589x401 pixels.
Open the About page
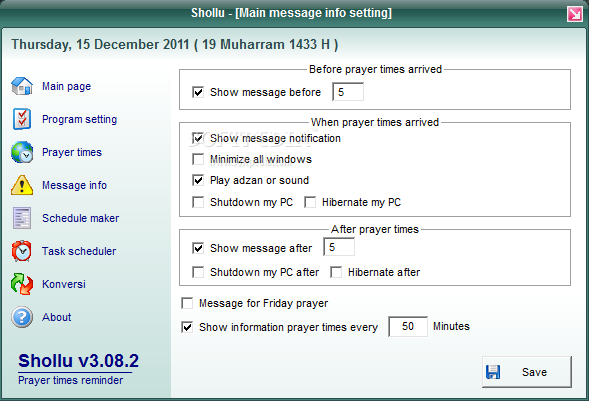[56, 317]
